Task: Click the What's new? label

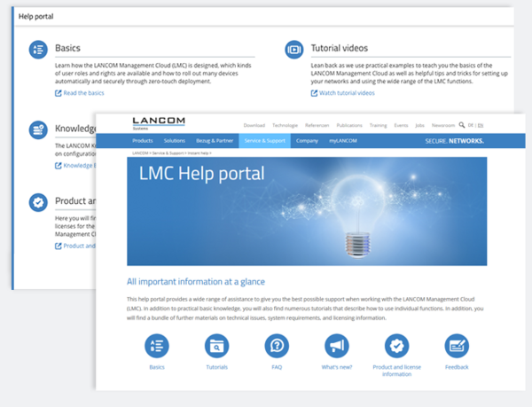Action: coord(337,367)
